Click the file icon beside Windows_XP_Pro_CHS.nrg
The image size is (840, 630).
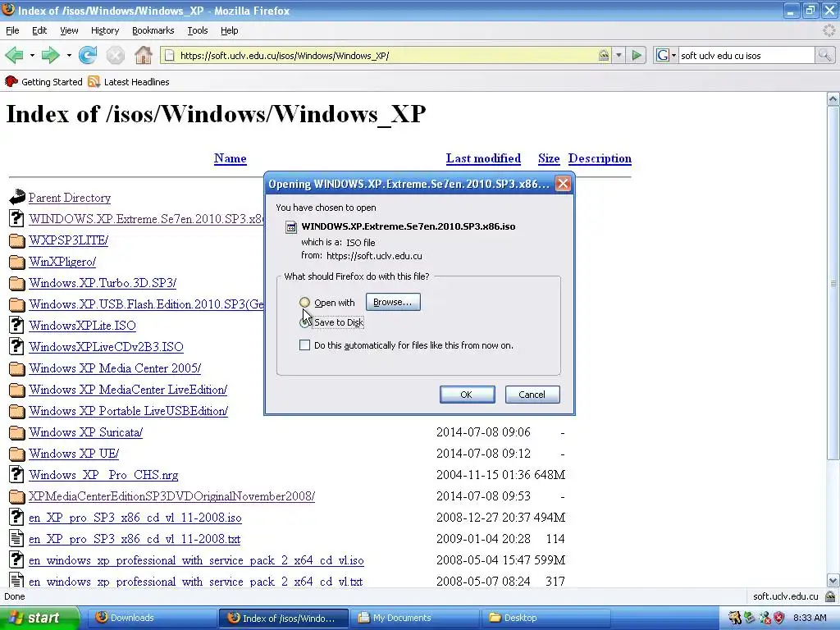pos(16,474)
